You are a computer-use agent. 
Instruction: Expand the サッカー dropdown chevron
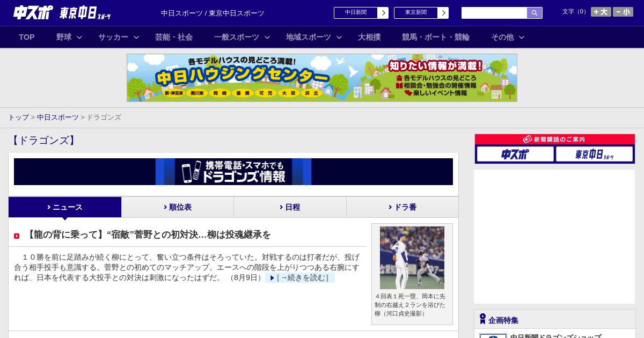click(x=136, y=37)
